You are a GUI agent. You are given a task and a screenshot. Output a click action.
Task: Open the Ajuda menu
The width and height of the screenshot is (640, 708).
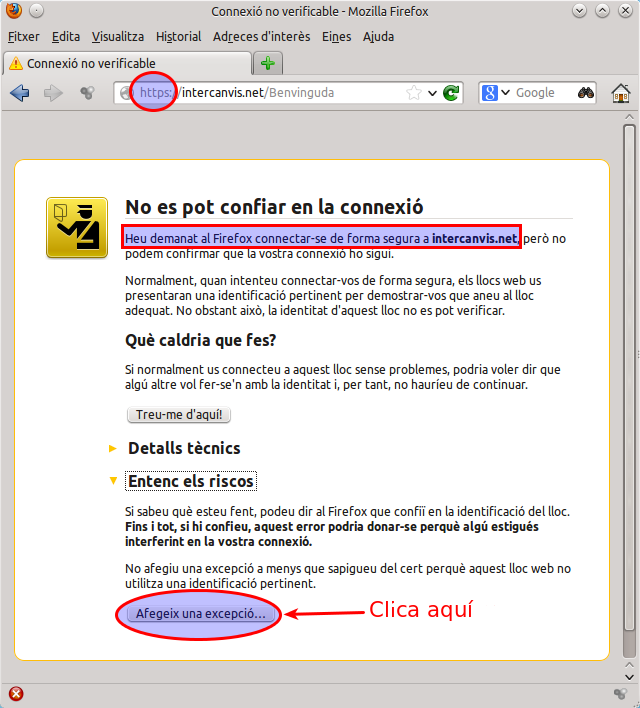pos(378,37)
